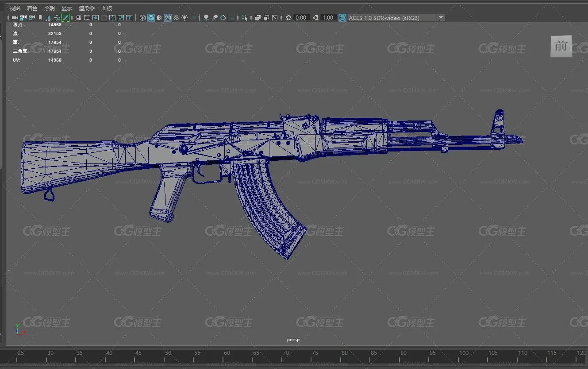This screenshot has height=369, width=588.
Task: Toggle the Film Gate display
Action: tap(87, 18)
